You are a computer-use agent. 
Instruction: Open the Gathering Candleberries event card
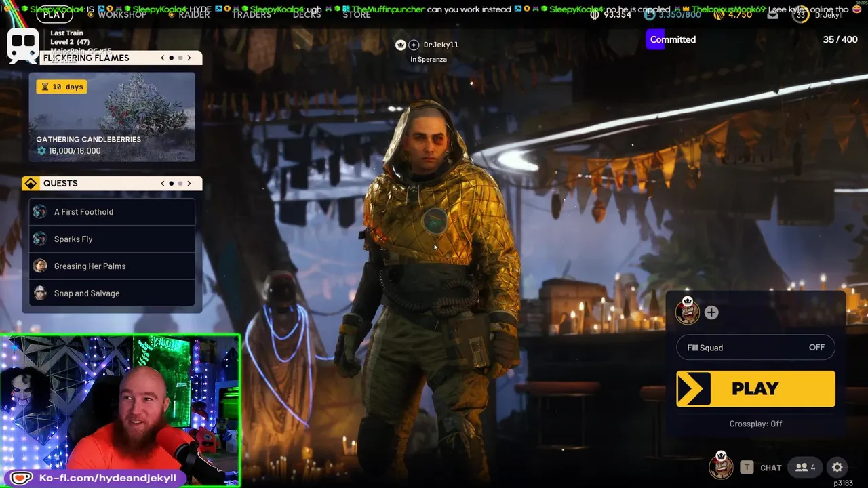point(112,117)
